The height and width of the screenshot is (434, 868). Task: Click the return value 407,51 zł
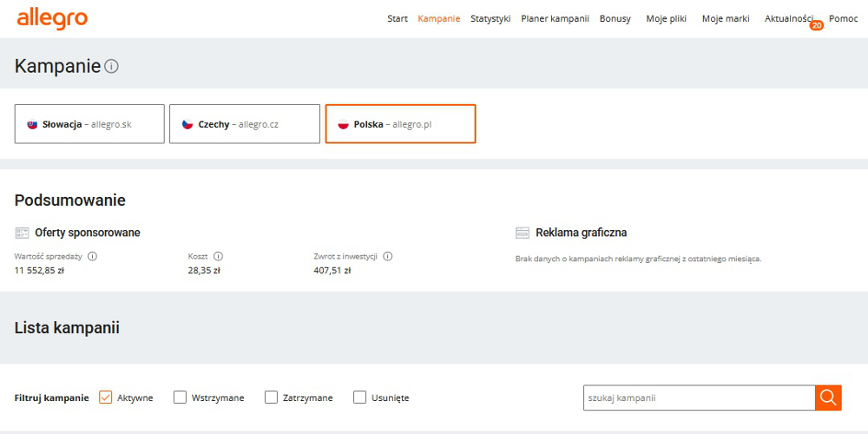click(332, 271)
